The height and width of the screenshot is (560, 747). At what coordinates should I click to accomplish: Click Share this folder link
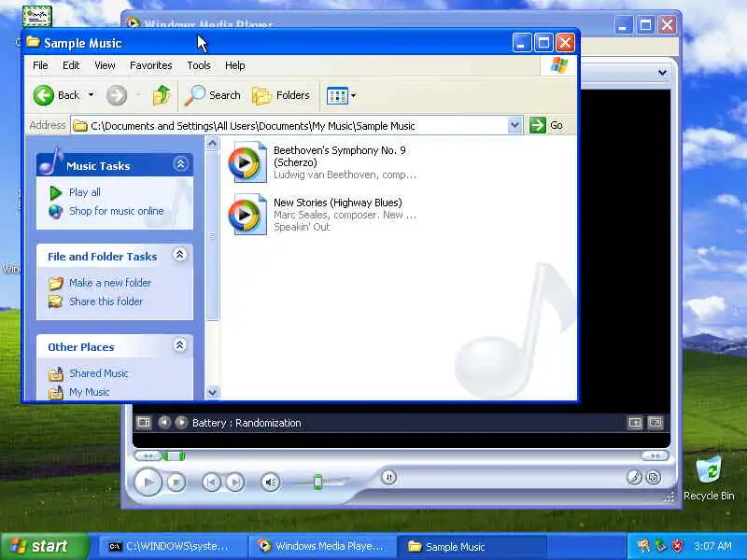[106, 301]
